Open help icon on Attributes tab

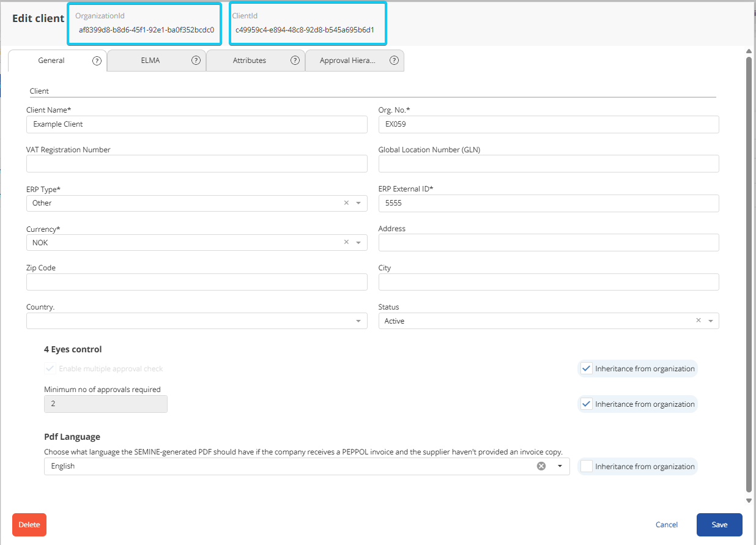[x=295, y=61]
